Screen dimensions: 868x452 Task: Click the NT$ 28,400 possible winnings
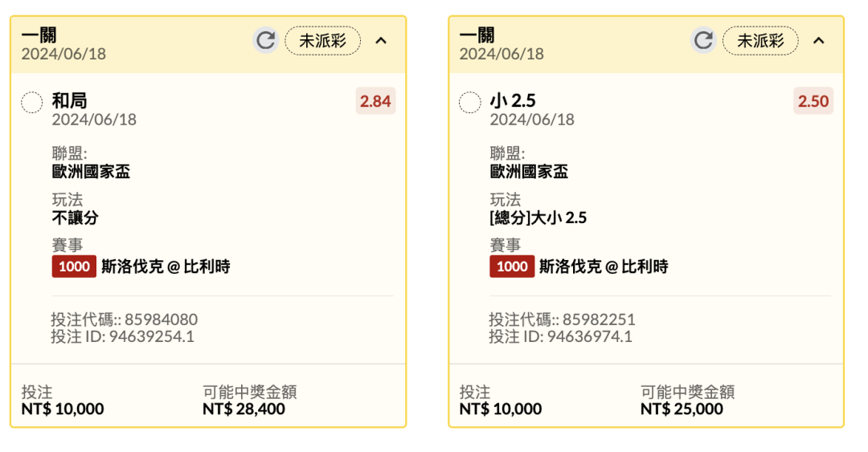pos(244,409)
